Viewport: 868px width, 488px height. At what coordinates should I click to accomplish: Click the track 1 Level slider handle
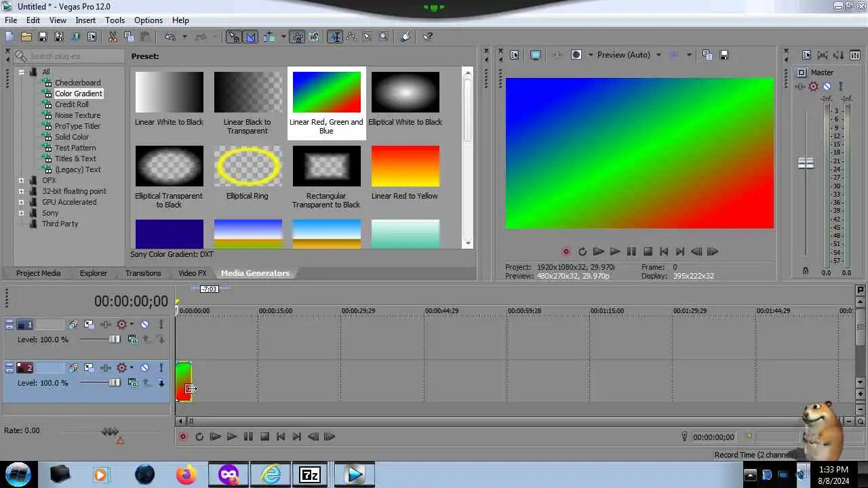(x=115, y=340)
